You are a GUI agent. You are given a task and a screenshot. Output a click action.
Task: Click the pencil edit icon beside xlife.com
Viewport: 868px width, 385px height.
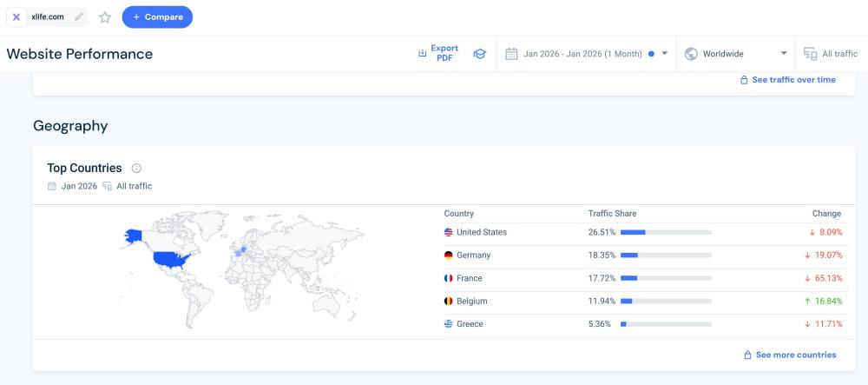pos(80,17)
